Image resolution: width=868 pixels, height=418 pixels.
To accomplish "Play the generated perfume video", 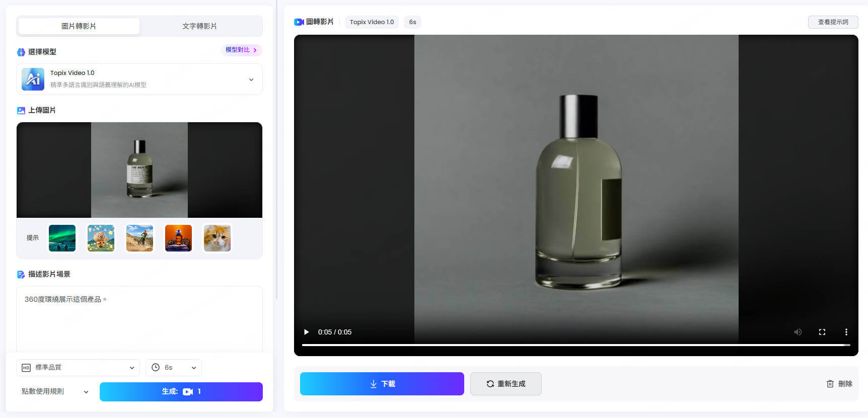I will 306,332.
